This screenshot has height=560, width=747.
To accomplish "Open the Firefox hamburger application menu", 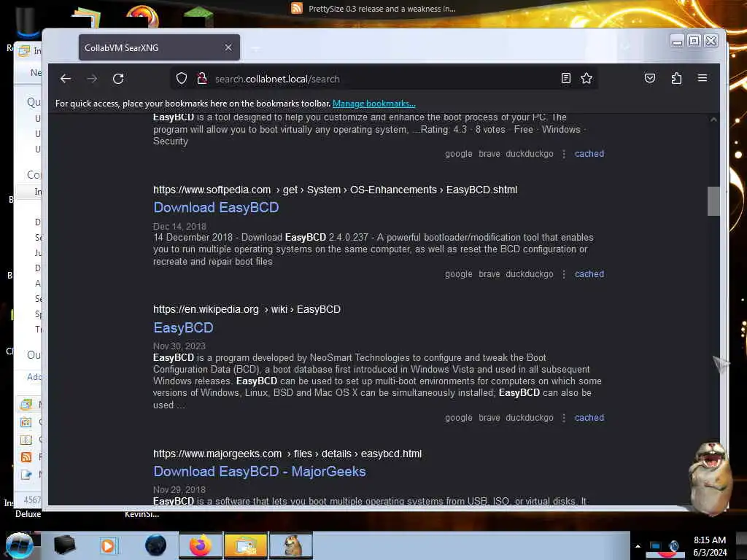I will pyautogui.click(x=703, y=78).
